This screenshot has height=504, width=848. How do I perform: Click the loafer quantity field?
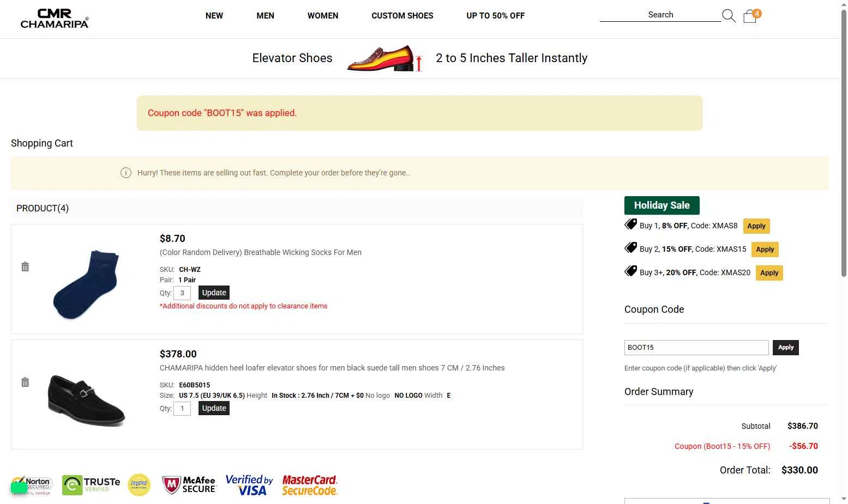pyautogui.click(x=182, y=409)
